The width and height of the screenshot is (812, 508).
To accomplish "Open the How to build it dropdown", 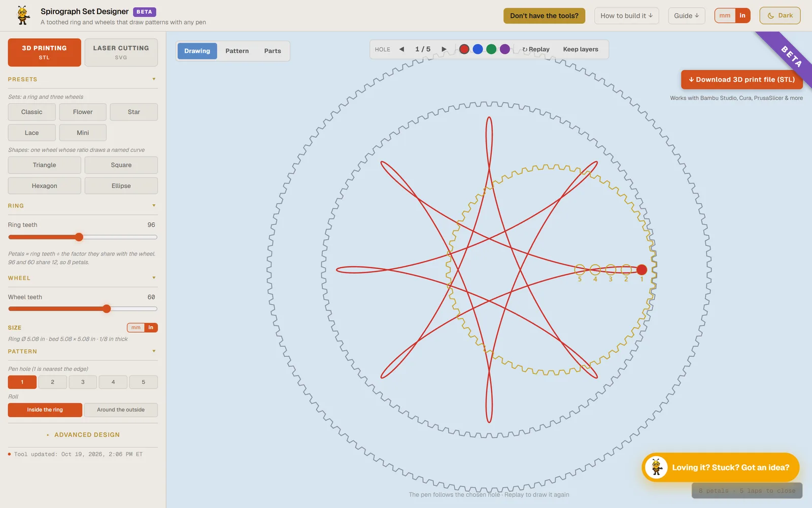I will coord(627,16).
